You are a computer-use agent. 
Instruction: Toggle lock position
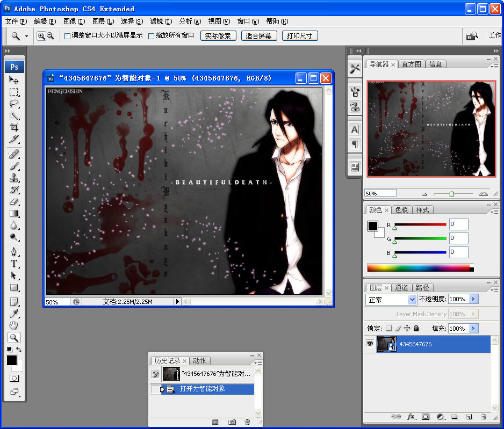point(407,328)
